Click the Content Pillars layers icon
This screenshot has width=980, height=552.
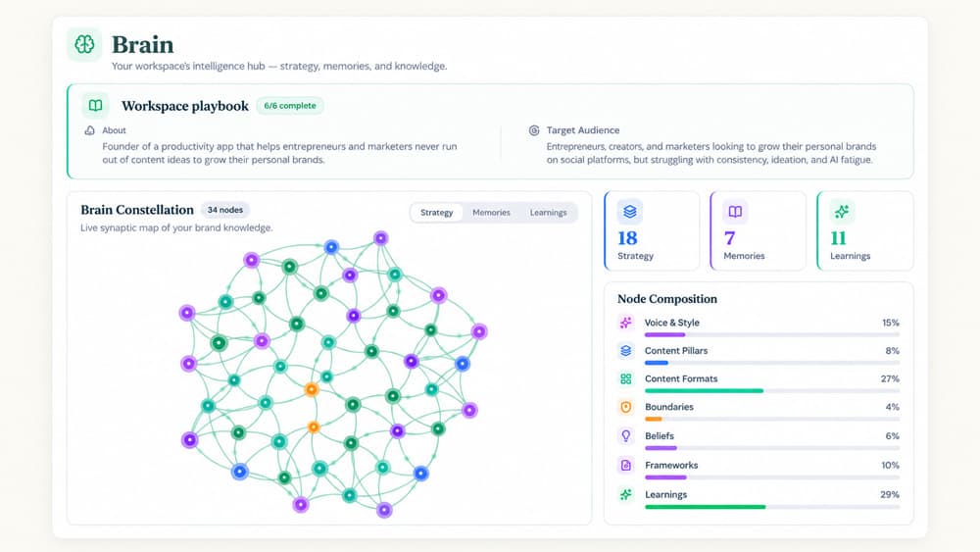[625, 351]
